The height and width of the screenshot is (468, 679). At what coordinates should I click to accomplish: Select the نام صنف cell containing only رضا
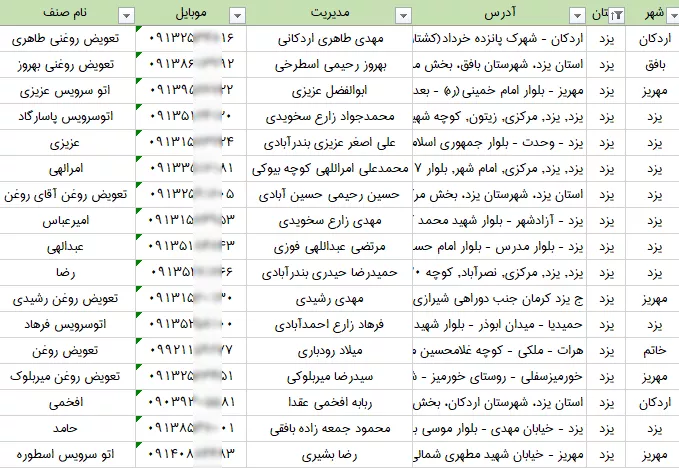(68, 273)
